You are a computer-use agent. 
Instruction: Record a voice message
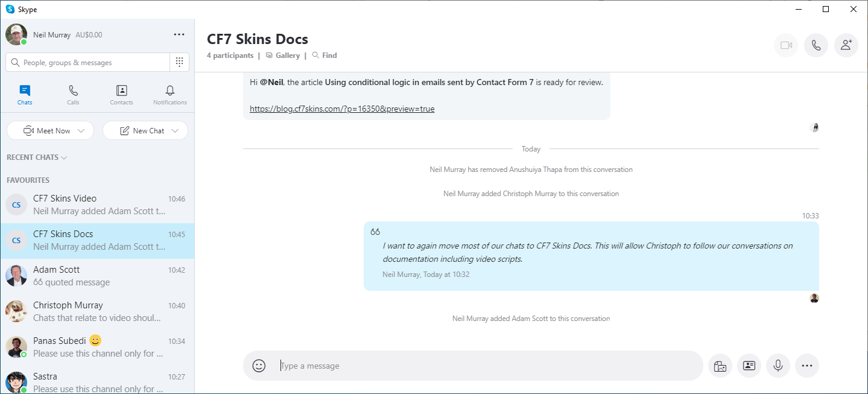click(x=778, y=366)
